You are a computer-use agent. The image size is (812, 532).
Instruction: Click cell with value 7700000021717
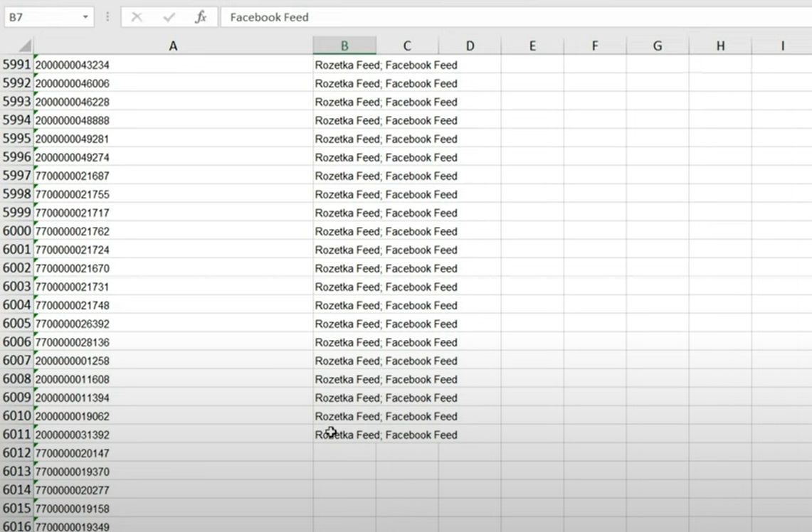tap(174, 213)
